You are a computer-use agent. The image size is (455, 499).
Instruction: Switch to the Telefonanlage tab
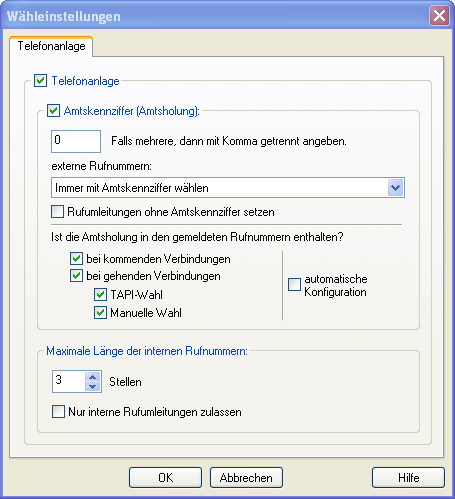point(51,46)
